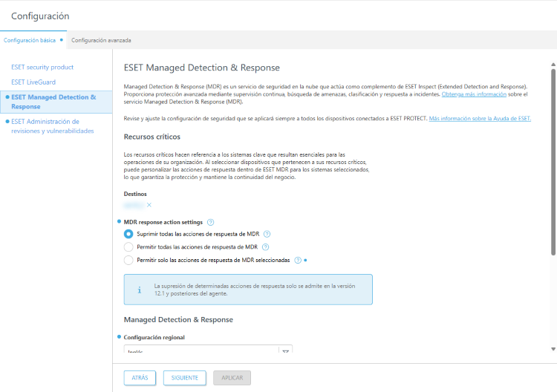The width and height of the screenshot is (557, 392).
Task: Click the info icon in the blue notice
Action: tap(139, 289)
